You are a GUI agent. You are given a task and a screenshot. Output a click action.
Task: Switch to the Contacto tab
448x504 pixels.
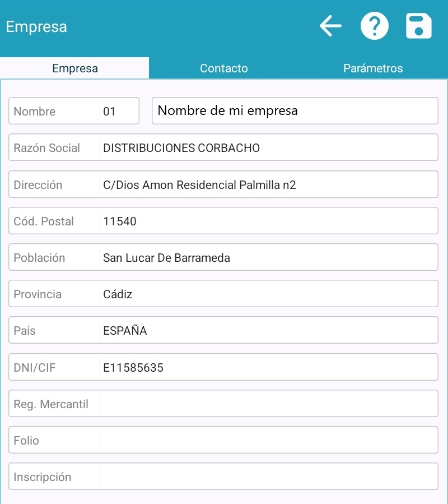point(223,68)
